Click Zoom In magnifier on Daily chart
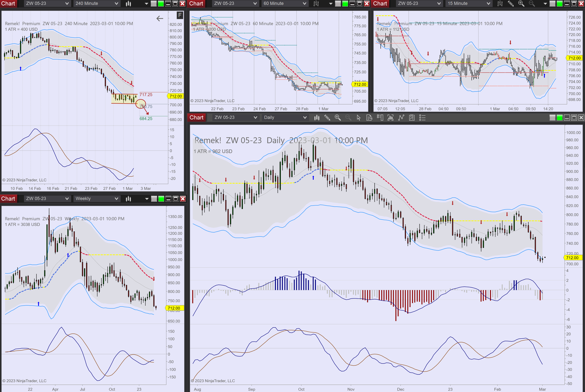Screen dimensions: 585x392 338,117
